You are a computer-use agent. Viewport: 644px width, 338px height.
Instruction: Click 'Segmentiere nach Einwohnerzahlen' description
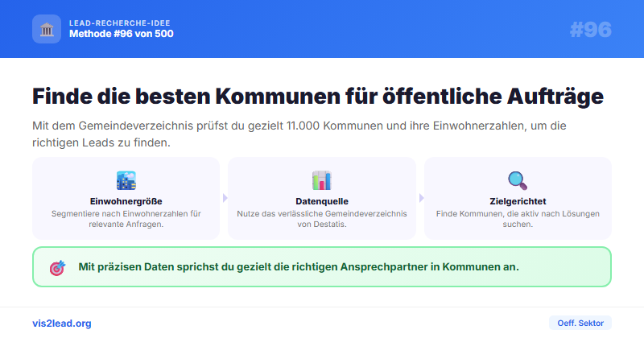[126, 219]
